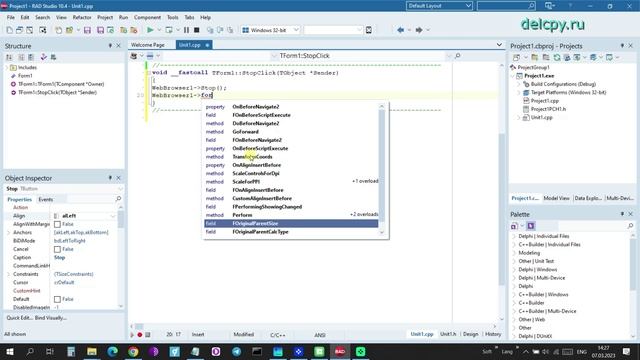Screen dimensions: 640x360
Task: Expand Build Configurations (Debug) node
Action: (x=519, y=84)
